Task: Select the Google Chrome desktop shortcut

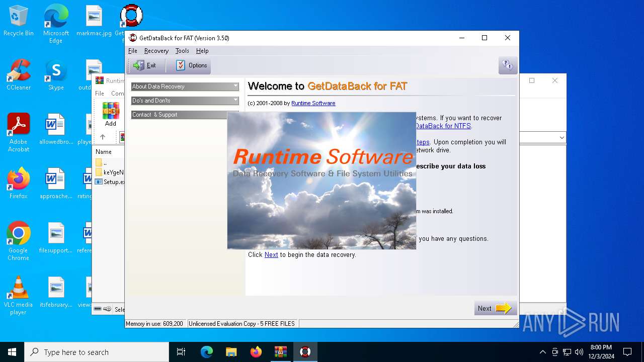Action: tap(19, 241)
